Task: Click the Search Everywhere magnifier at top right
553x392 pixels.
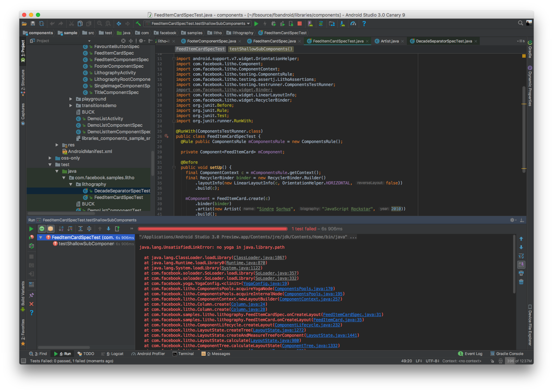Action: (x=521, y=23)
